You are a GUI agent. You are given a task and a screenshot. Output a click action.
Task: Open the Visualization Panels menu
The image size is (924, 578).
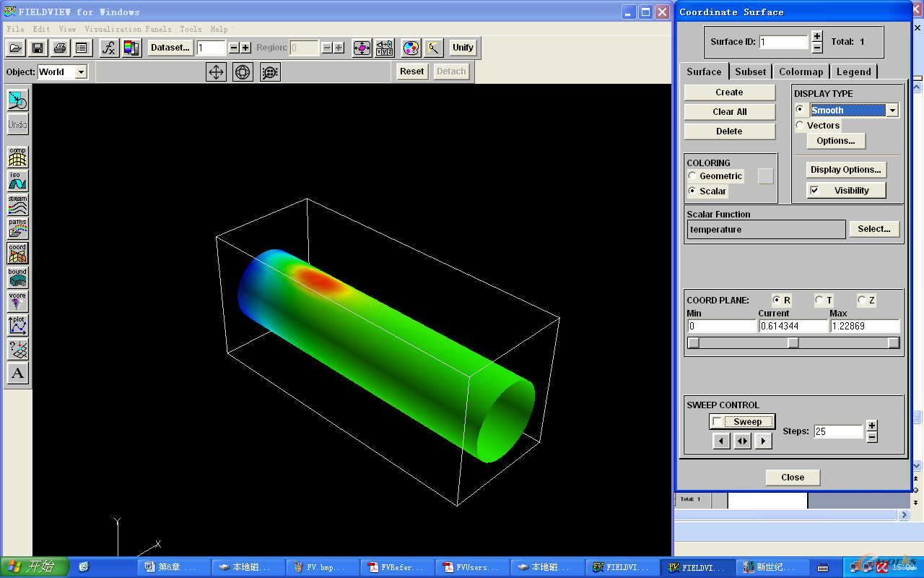point(128,29)
